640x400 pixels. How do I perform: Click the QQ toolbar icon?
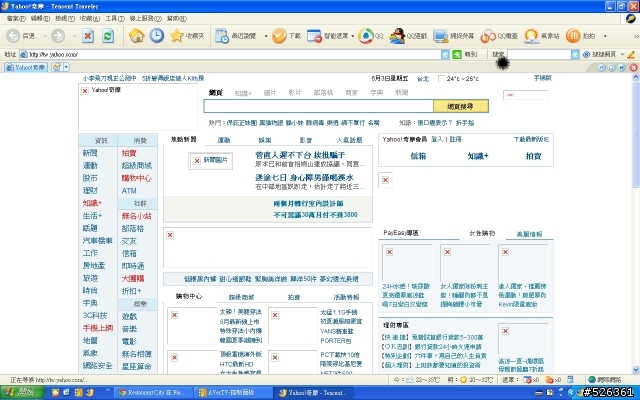tap(366, 36)
